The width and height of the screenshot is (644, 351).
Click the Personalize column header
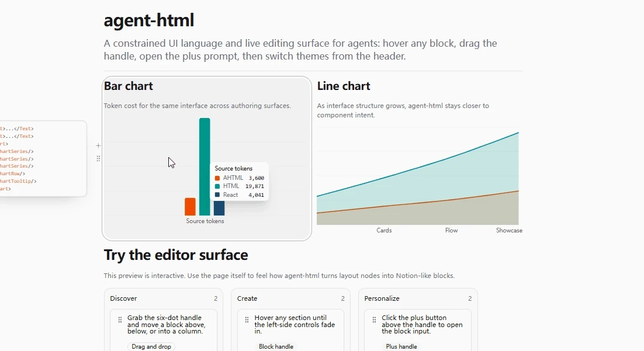[382, 298]
